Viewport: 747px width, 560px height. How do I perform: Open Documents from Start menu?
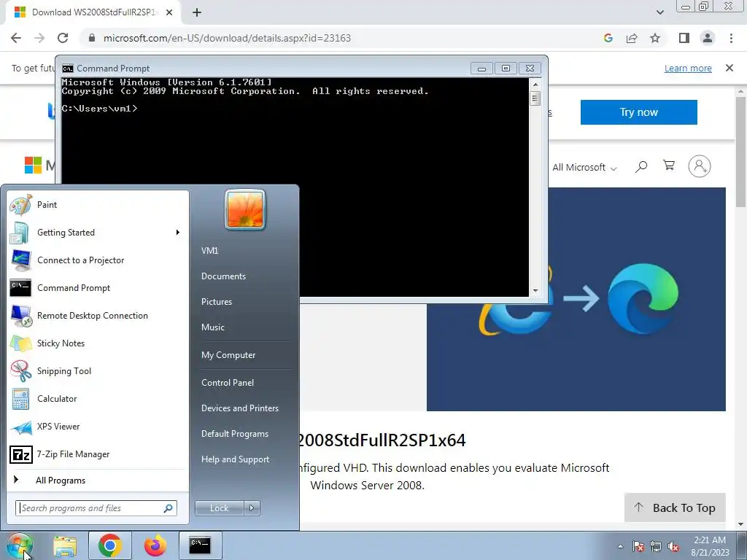pyautogui.click(x=223, y=276)
